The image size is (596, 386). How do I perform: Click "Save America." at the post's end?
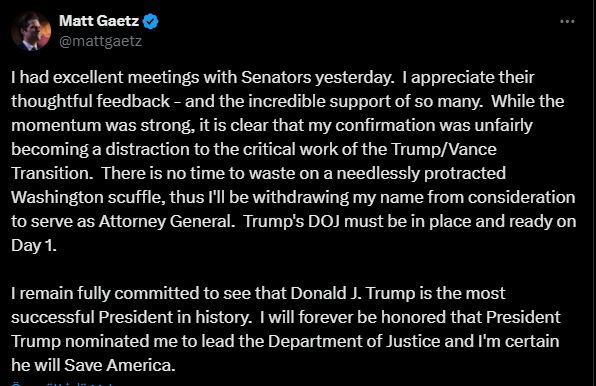coord(120,365)
